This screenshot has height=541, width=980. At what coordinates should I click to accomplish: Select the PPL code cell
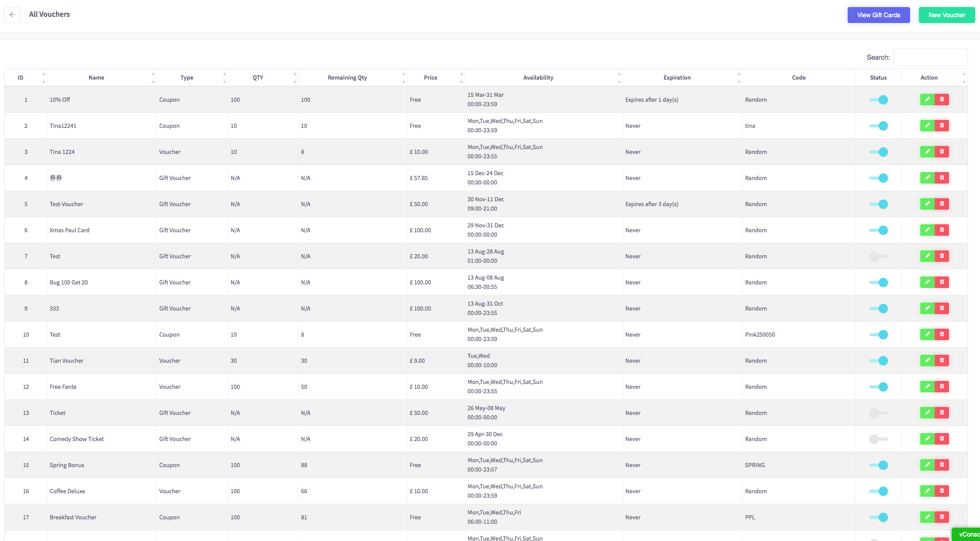(799, 517)
